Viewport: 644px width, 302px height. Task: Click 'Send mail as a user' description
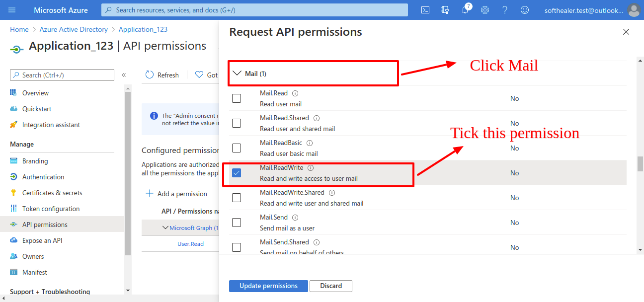tap(287, 228)
